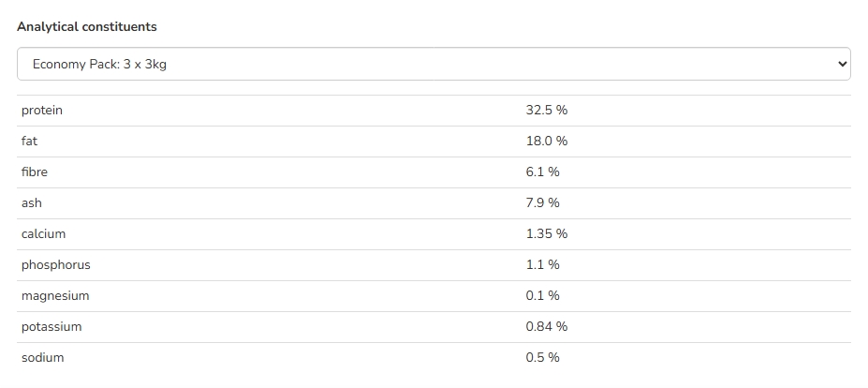The height and width of the screenshot is (388, 868).
Task: Select the calcium row label
Action: tap(43, 234)
